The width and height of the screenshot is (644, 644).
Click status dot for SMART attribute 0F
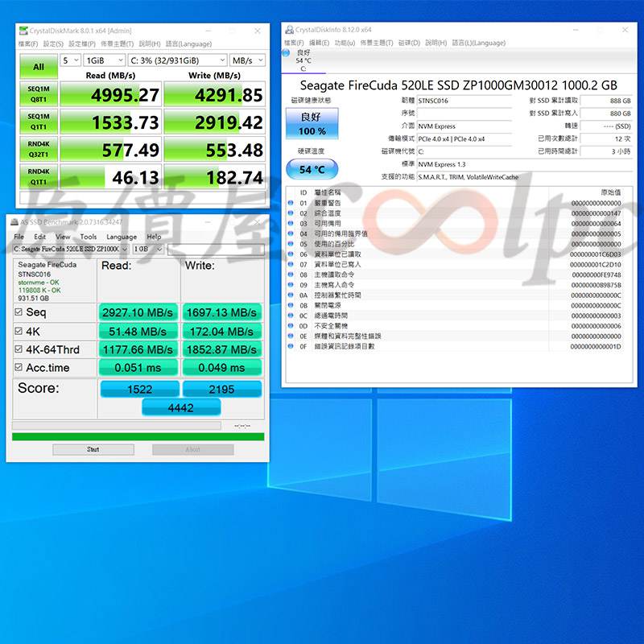[291, 346]
